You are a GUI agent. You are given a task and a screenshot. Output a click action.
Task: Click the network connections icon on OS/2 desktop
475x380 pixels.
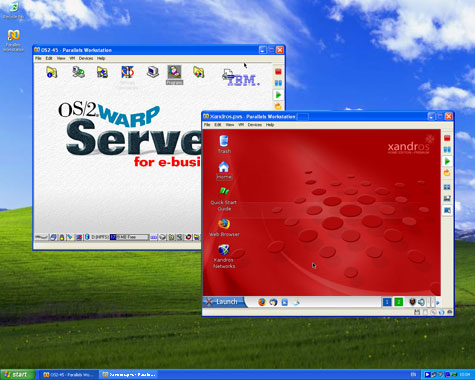pos(78,72)
